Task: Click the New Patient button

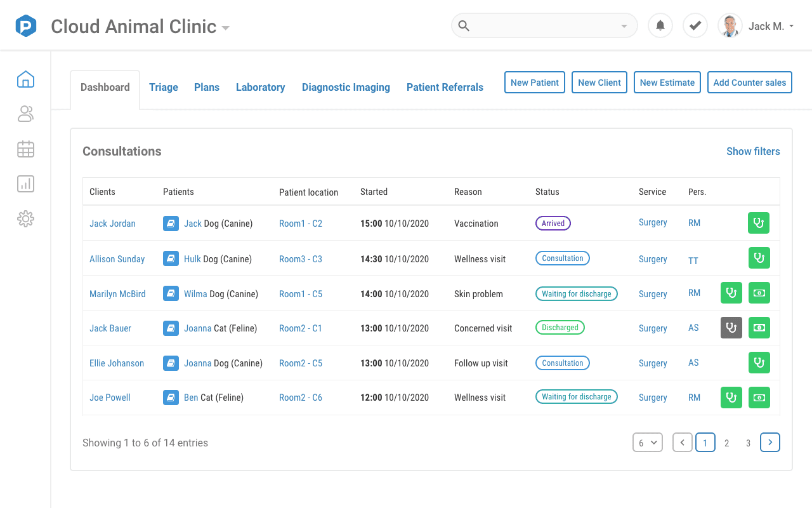Action: 535,83
